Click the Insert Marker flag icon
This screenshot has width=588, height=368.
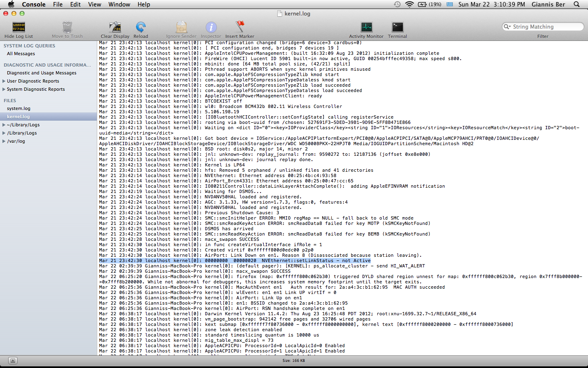point(240,27)
